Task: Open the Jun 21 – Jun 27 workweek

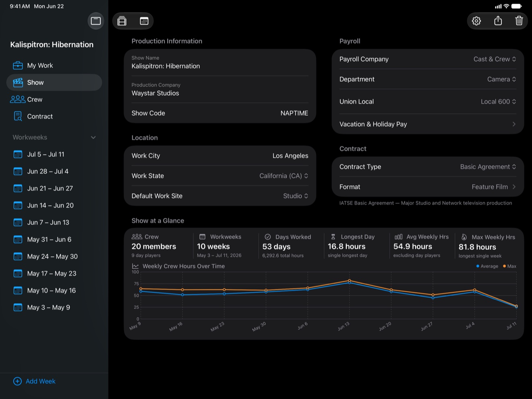Action: 54,188
